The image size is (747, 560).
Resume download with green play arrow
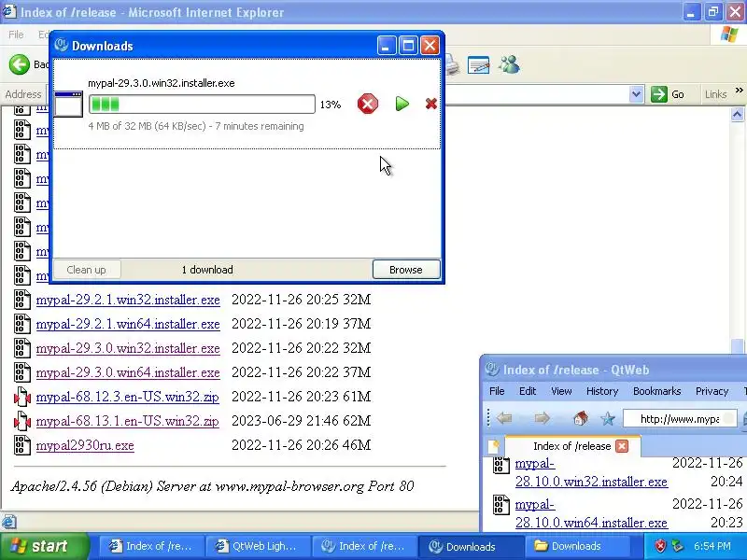[x=402, y=104]
